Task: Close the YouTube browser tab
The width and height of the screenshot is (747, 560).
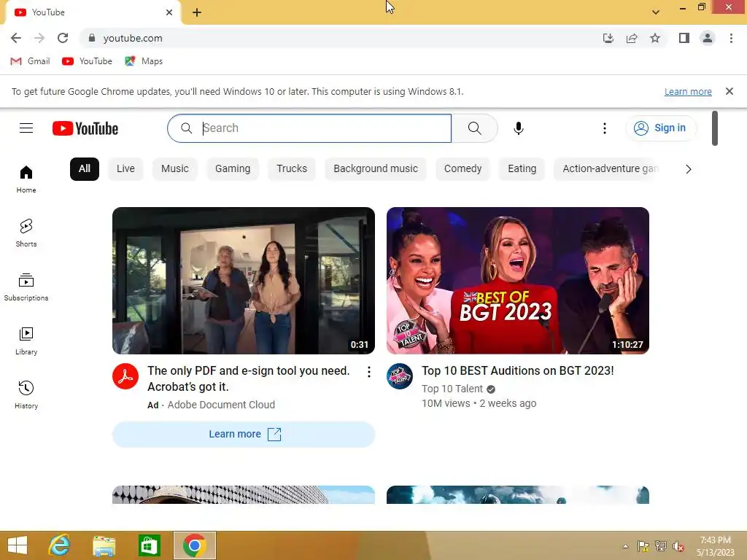Action: pyautogui.click(x=169, y=12)
